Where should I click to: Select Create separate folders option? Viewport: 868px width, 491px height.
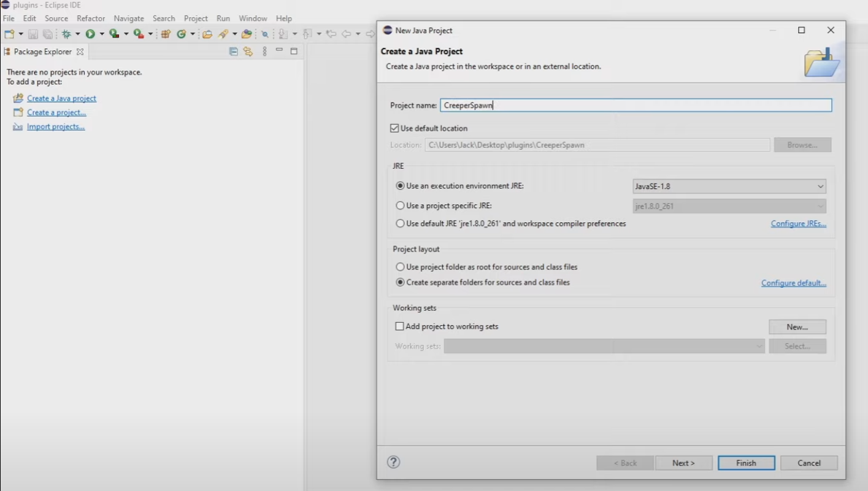pyautogui.click(x=401, y=282)
